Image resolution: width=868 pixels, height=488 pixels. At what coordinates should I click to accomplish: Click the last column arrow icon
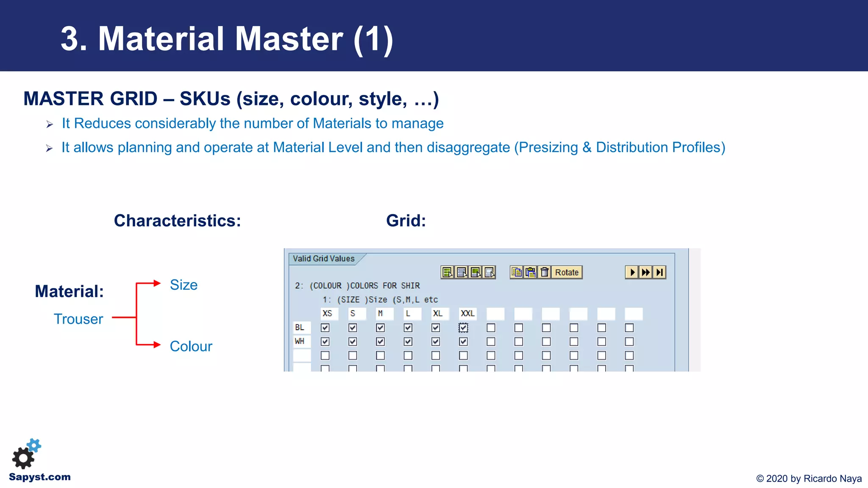click(659, 272)
